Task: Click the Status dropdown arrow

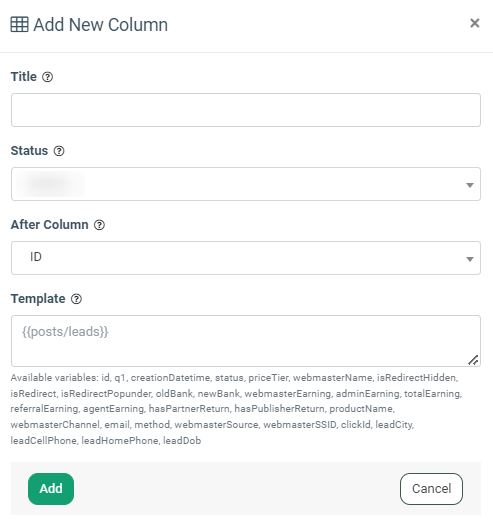Action: coord(470,185)
